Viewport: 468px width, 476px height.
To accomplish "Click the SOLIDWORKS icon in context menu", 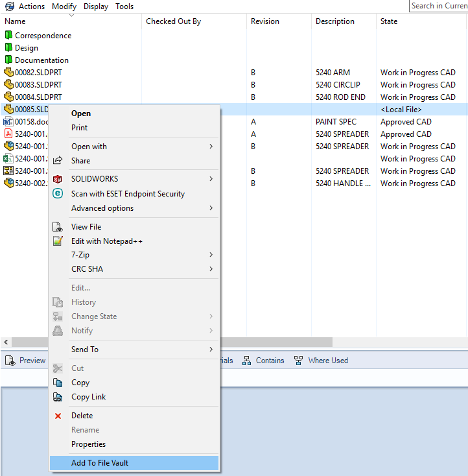I will point(58,179).
